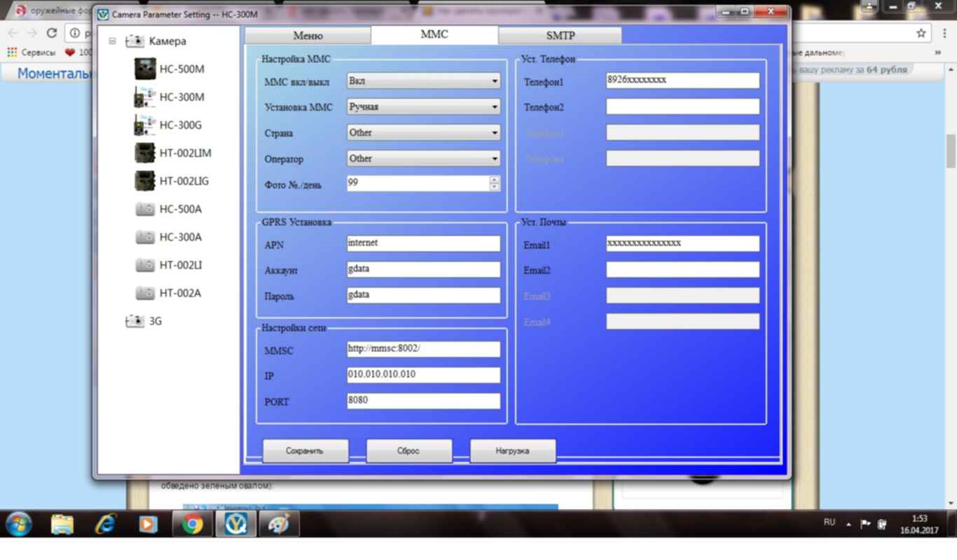Click the Нагрузка button

pos(512,451)
